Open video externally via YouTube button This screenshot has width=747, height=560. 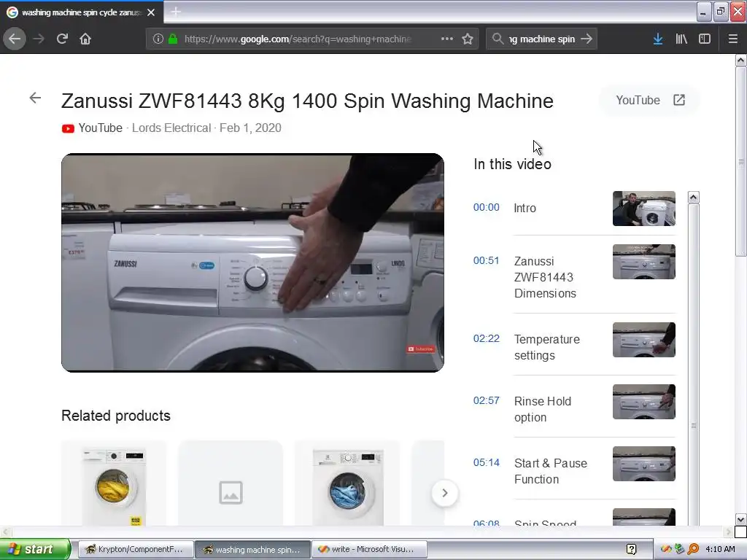650,100
